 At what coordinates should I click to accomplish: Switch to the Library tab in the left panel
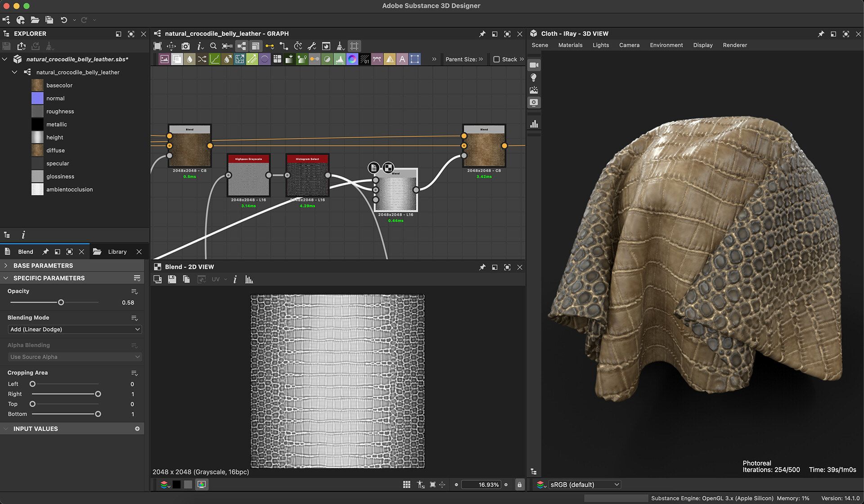pyautogui.click(x=117, y=252)
